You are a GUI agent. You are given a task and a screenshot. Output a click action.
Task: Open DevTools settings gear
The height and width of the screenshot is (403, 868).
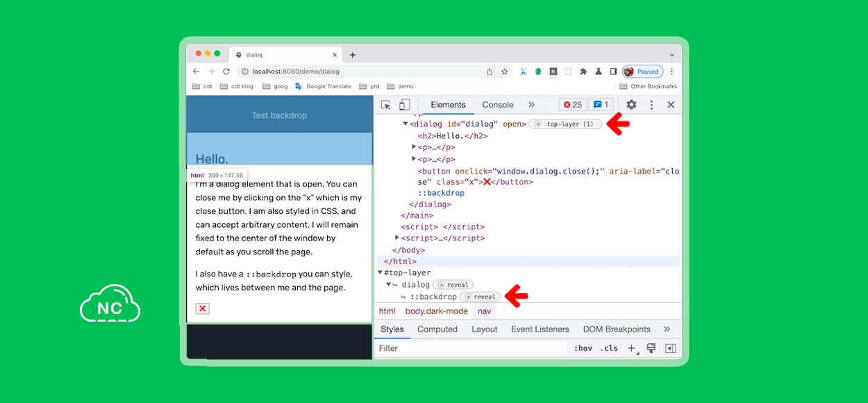point(631,105)
